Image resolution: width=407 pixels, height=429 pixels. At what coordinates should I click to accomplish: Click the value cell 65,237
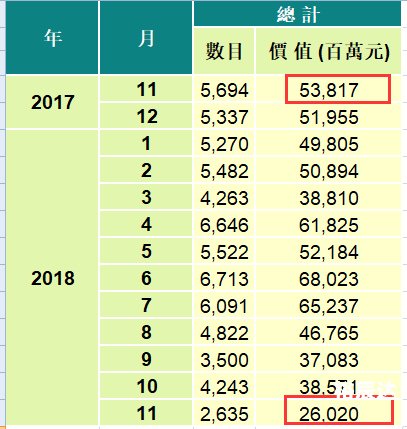pos(328,305)
